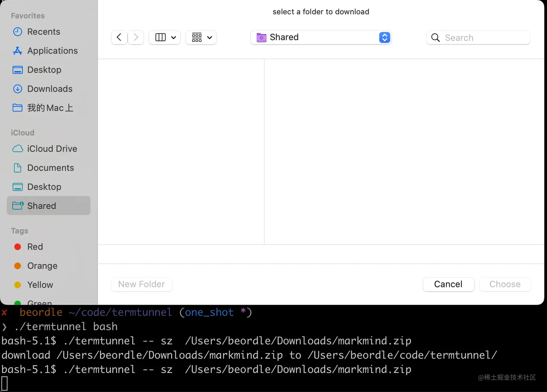Click the Applications icon in sidebar
This screenshot has width=547, height=392.
point(17,51)
